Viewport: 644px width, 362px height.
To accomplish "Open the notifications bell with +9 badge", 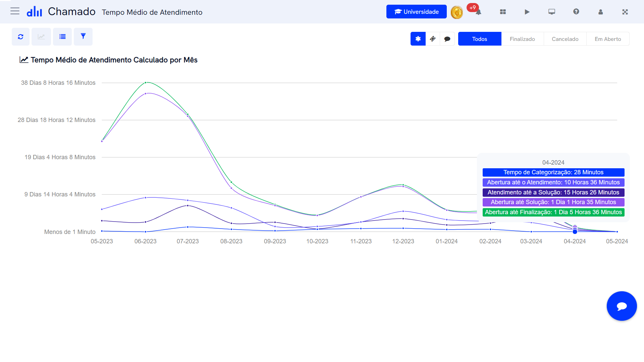I will [478, 12].
